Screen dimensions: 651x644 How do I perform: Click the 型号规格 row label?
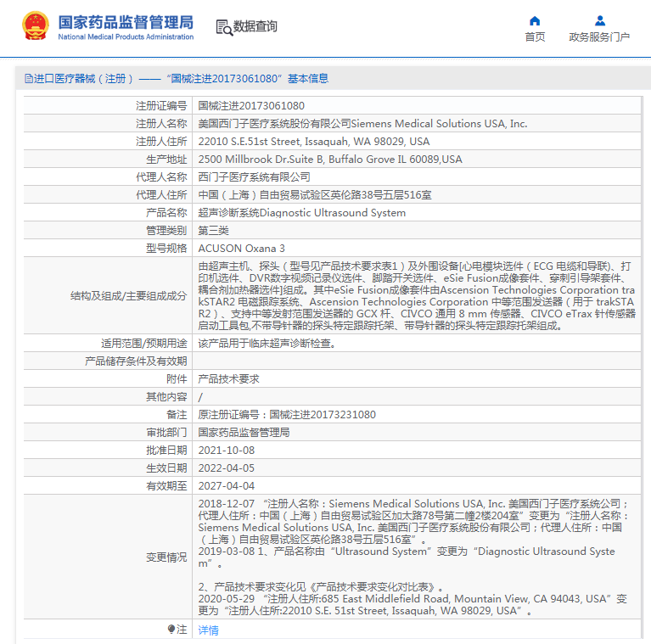[x=166, y=249]
